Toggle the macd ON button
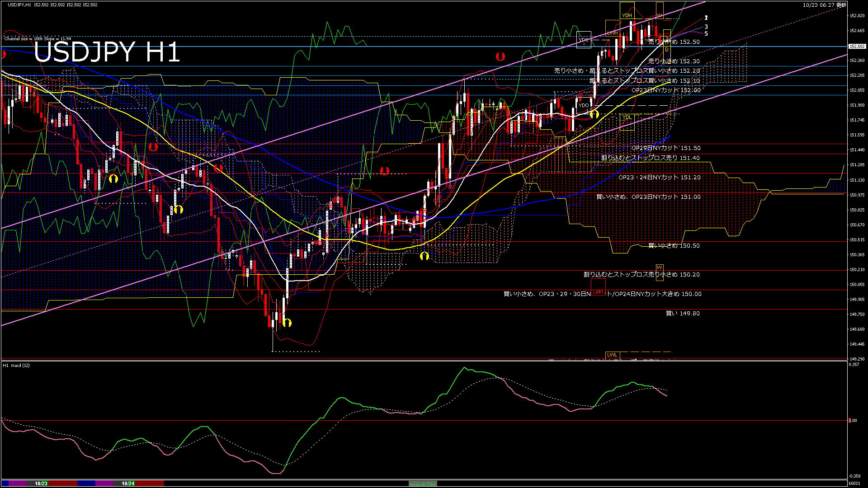The image size is (868, 488). tap(423, 484)
